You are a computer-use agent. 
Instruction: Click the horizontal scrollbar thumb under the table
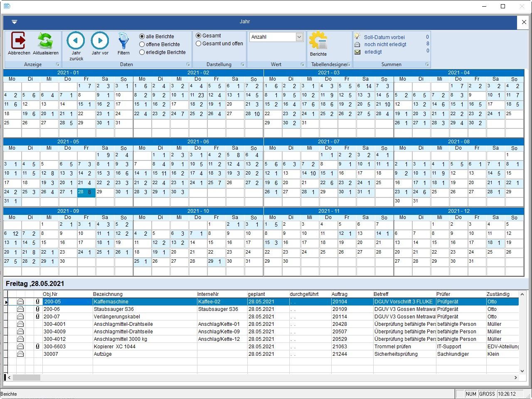(27, 378)
